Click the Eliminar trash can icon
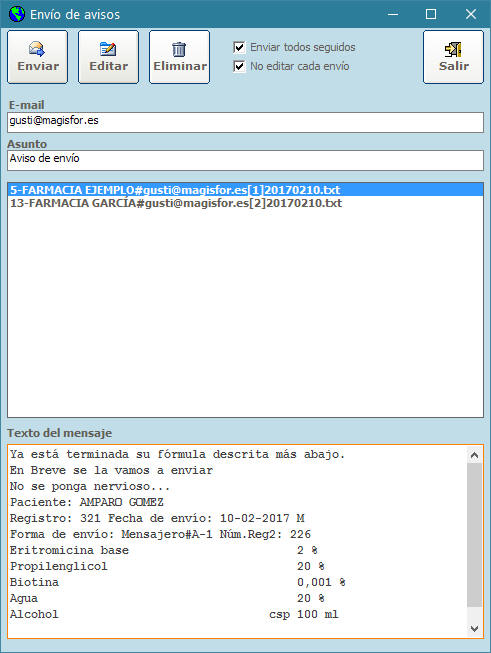This screenshot has width=491, height=653. point(179,49)
